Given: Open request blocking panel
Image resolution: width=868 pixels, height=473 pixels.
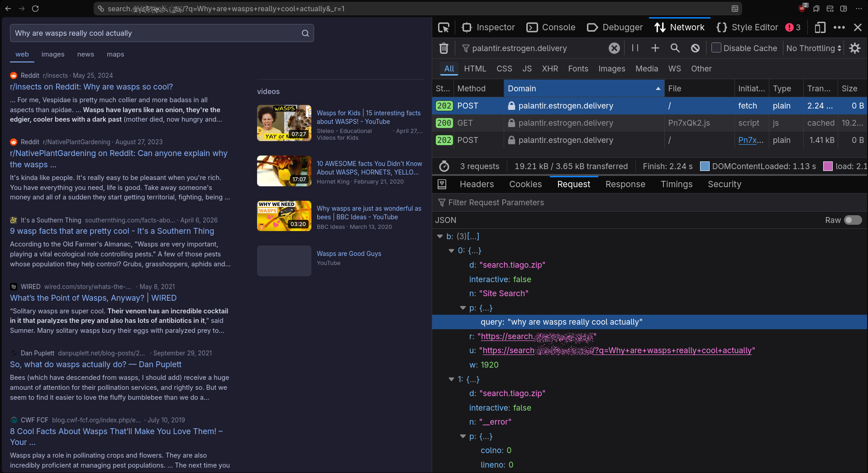Looking at the screenshot, I should pyautogui.click(x=695, y=48).
